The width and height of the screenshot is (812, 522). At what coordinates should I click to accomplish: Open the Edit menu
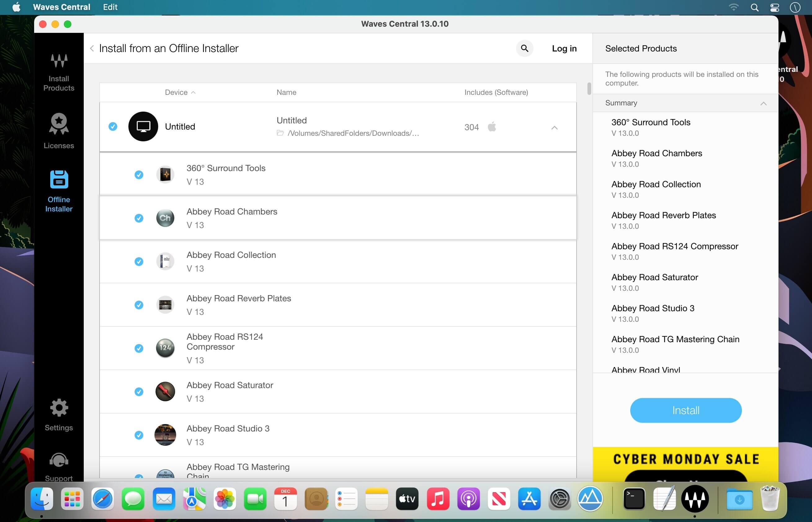(x=110, y=7)
